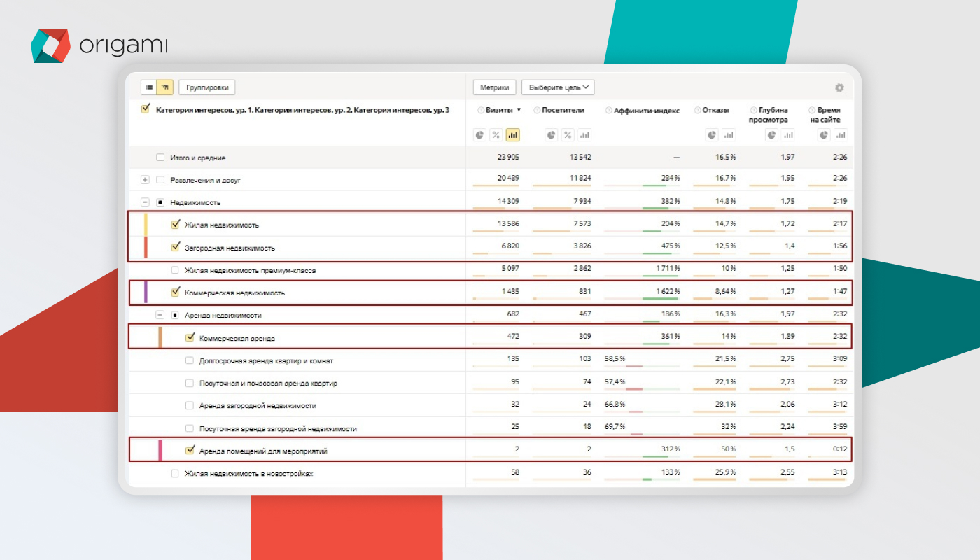Select percent icon under Посетители
Screen dimensions: 980x560
click(x=568, y=134)
